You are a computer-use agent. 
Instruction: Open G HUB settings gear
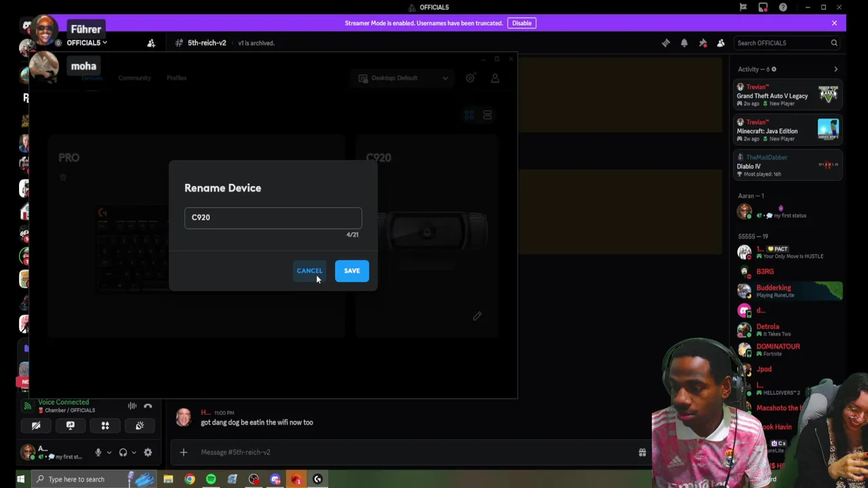click(470, 78)
